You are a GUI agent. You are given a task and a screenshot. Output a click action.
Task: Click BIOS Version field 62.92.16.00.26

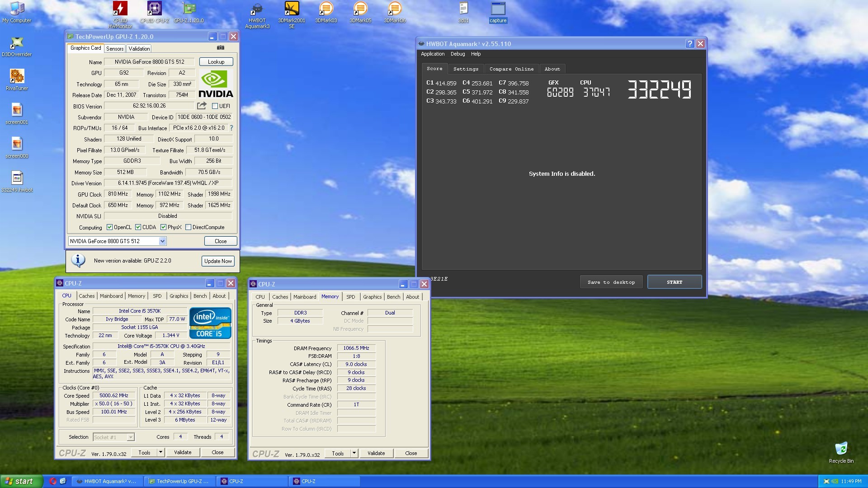[149, 106]
